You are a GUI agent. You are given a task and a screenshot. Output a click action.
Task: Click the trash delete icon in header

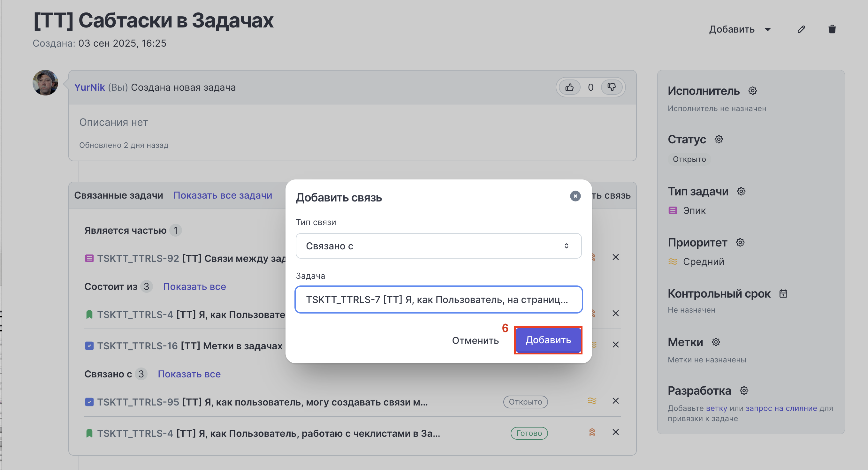832,29
